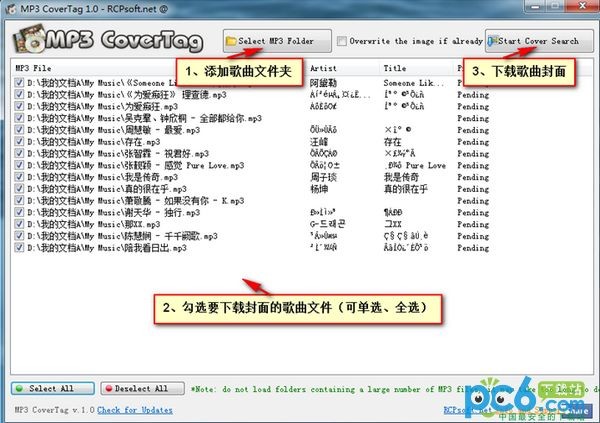The image size is (600, 423).
Task: Uncheck the 独行.mp3 row checkbox
Action: [x=19, y=212]
